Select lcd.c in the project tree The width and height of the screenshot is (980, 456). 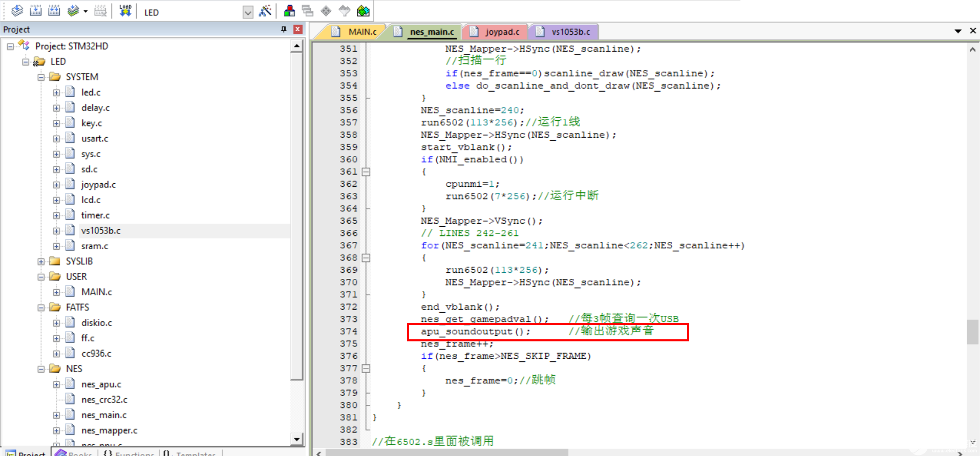(91, 200)
